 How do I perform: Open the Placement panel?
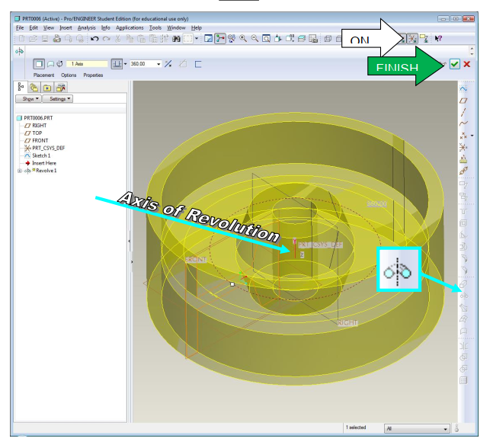pos(43,75)
